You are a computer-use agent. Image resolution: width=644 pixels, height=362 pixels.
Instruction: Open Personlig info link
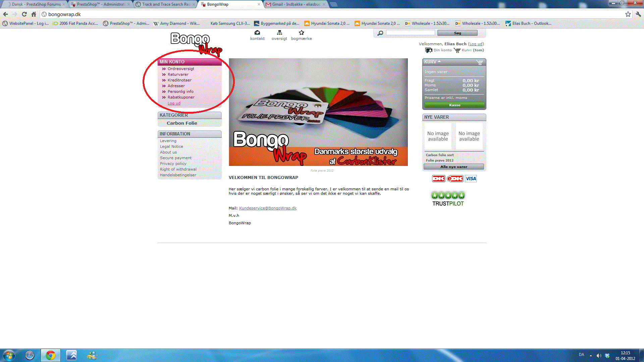coord(180,92)
